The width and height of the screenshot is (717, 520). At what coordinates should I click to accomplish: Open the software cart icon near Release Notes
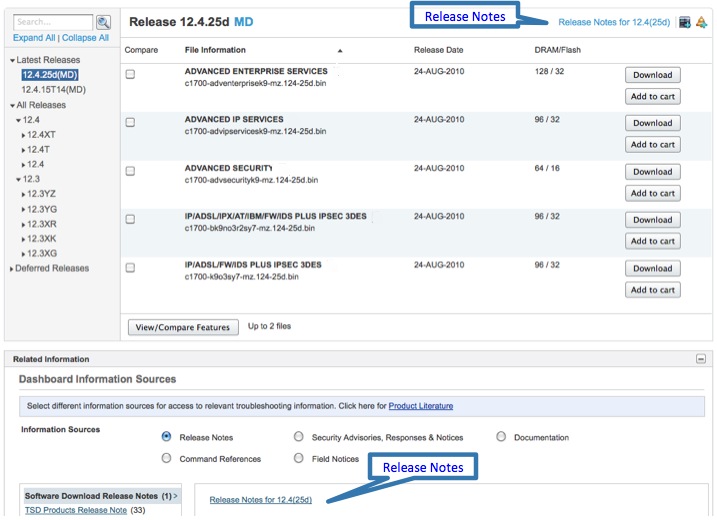tap(685, 22)
